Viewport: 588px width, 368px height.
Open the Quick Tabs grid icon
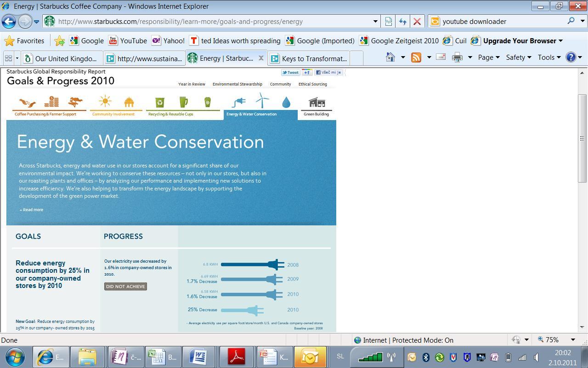point(8,58)
